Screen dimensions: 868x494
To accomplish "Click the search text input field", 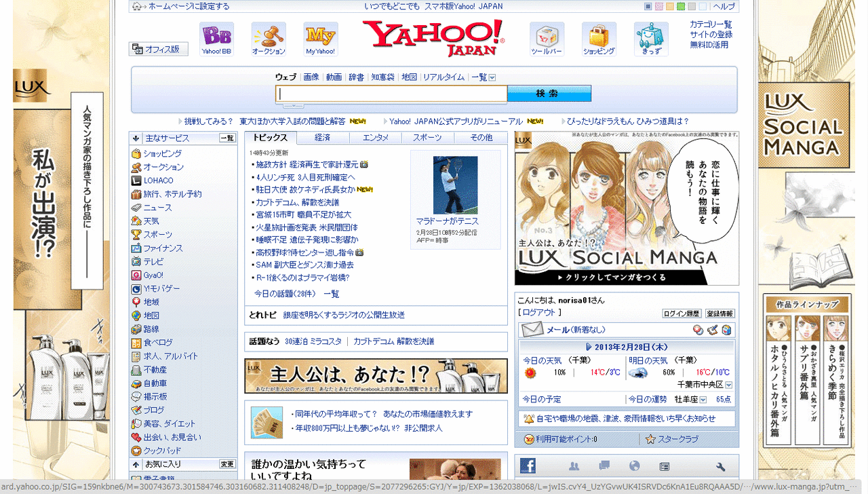I will pos(391,94).
